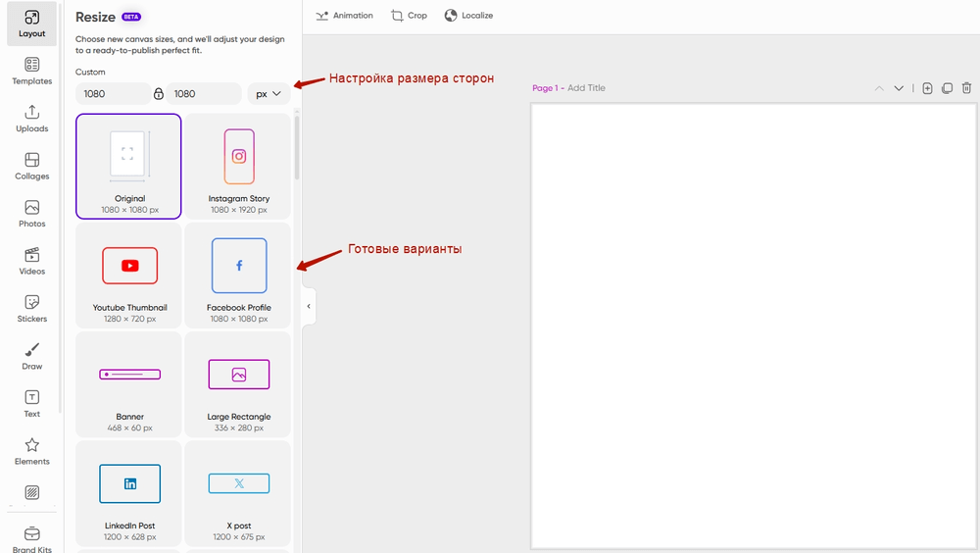This screenshot has width=980, height=553.
Task: Select the Instagram Story size preset
Action: pyautogui.click(x=238, y=167)
